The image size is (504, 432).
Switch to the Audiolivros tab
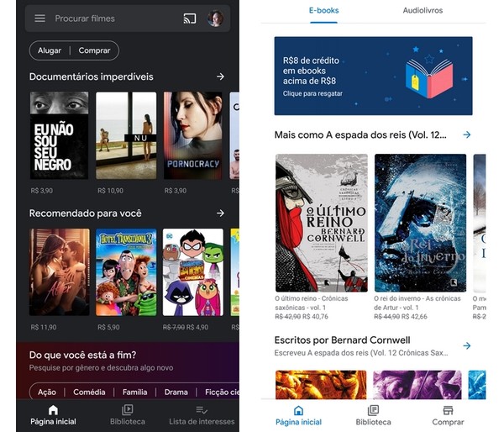click(x=423, y=11)
